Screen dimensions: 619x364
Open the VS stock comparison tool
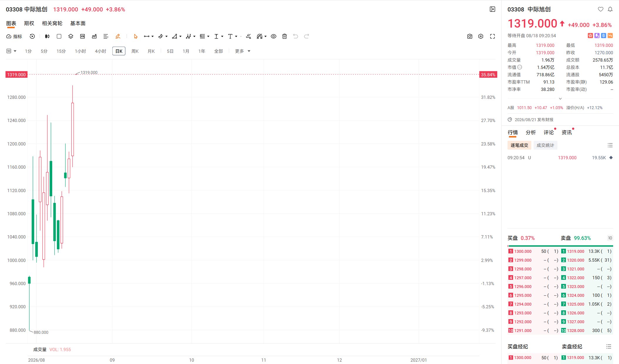(82, 36)
